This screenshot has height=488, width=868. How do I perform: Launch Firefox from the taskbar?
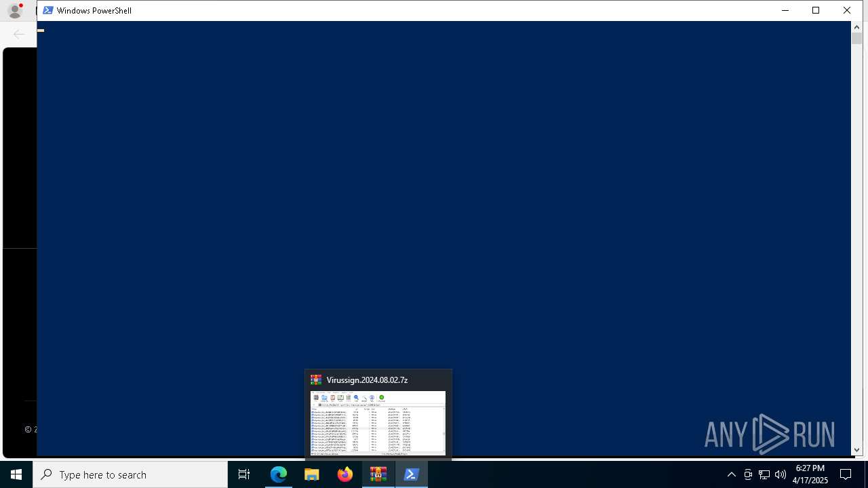(x=345, y=474)
